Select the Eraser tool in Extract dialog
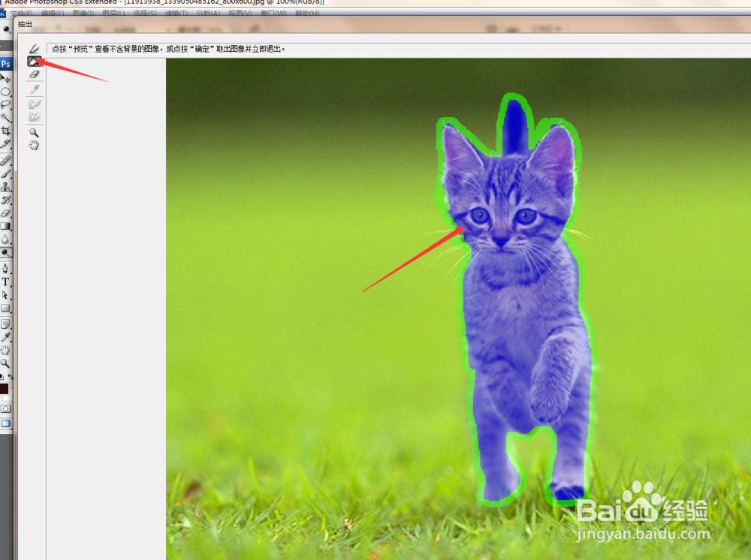 34,74
